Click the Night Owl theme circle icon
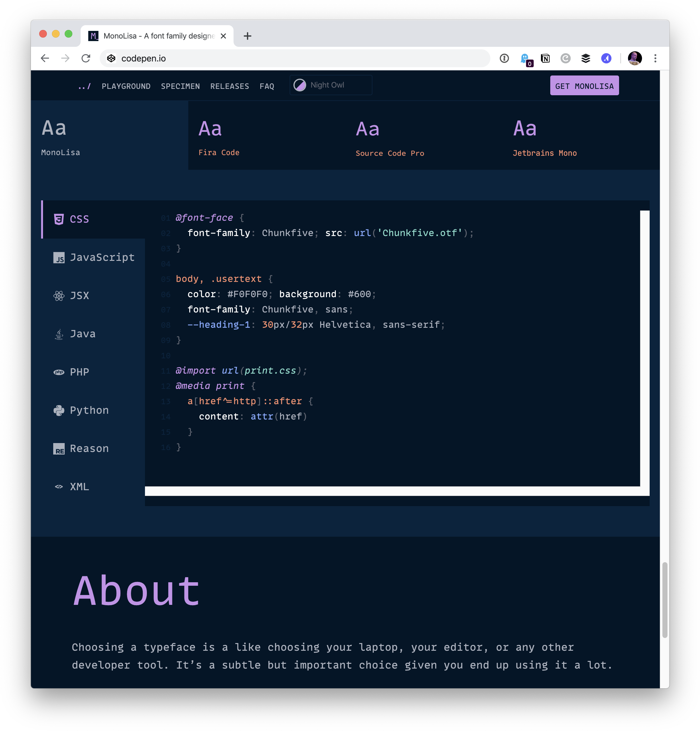The image size is (700, 731). pos(299,85)
